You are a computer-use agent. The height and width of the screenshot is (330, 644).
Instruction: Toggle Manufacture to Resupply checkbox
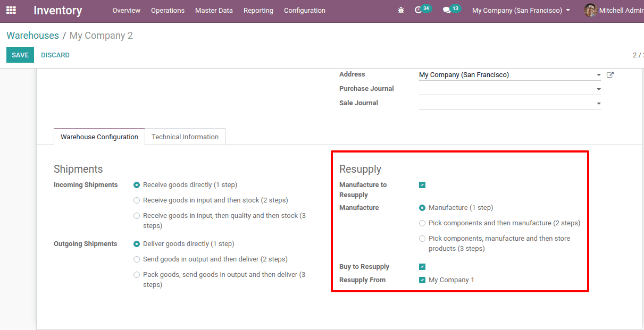pyautogui.click(x=422, y=185)
